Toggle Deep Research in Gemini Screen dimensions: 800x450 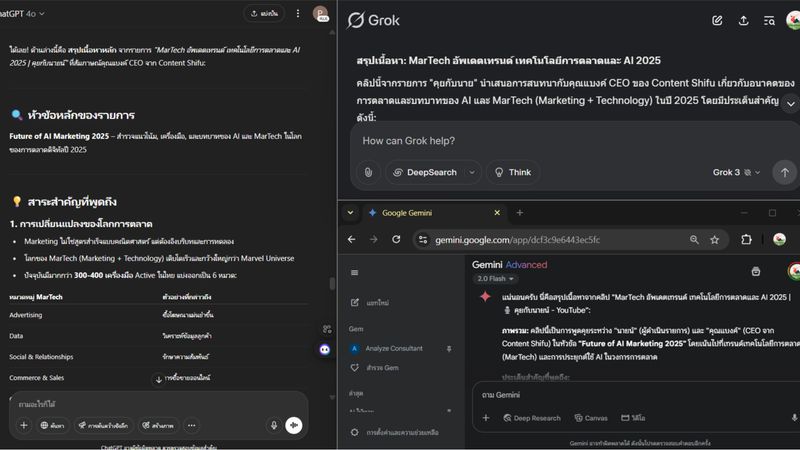click(x=530, y=418)
